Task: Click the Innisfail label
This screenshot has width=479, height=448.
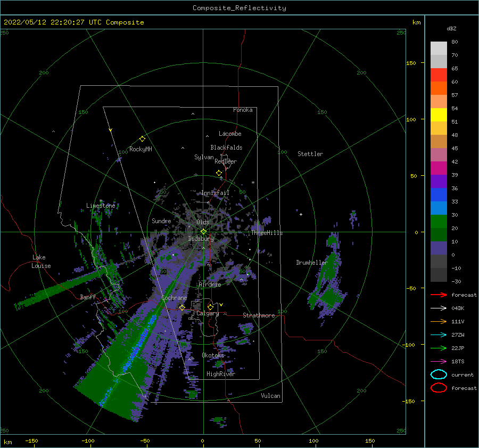Action: point(215,193)
